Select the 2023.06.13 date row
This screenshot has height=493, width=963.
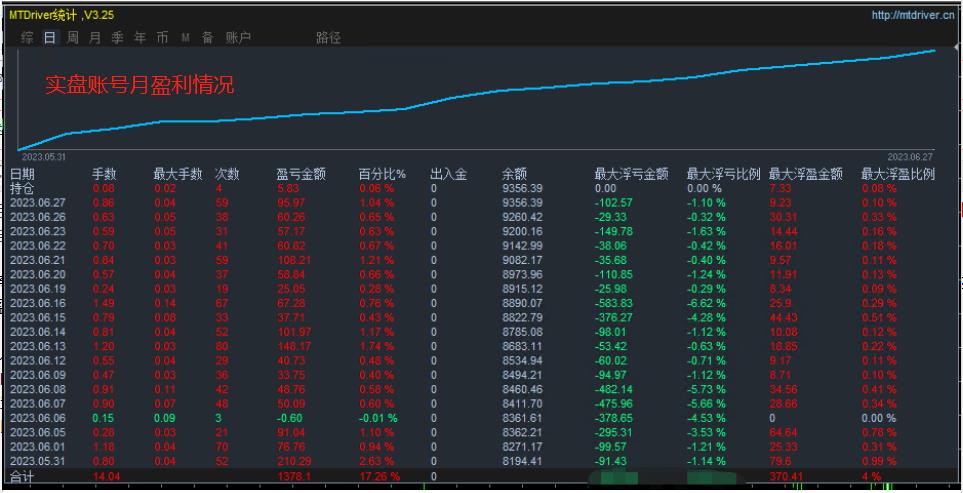[x=37, y=346]
